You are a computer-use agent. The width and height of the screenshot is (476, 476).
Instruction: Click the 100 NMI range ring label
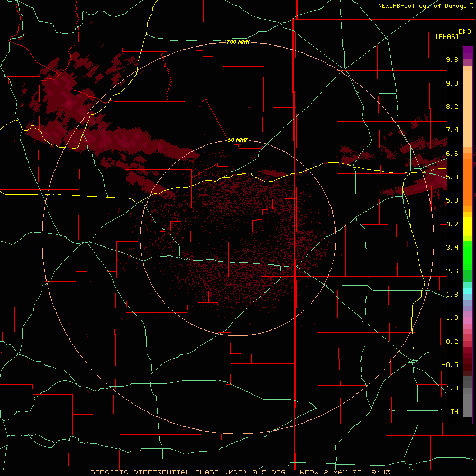[x=238, y=42]
